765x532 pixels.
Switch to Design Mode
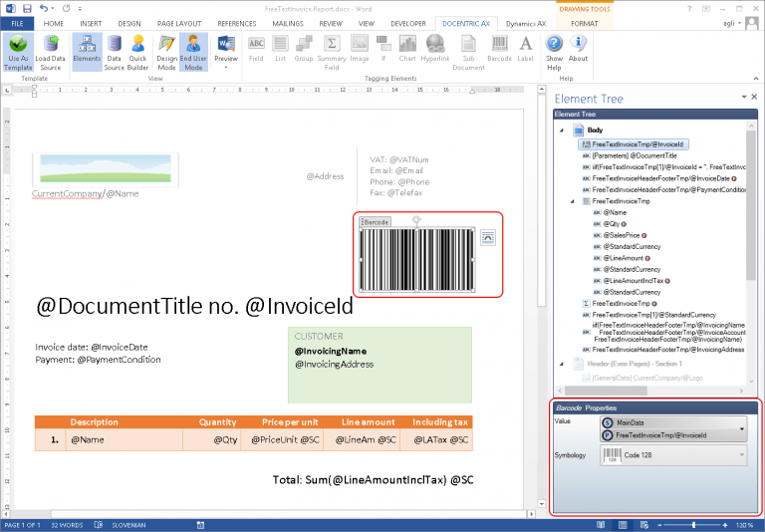click(166, 53)
